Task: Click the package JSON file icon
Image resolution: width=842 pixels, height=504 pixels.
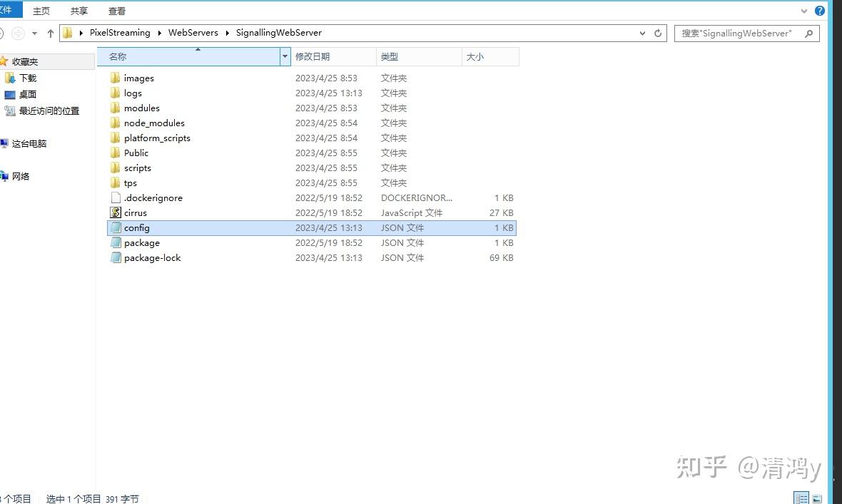Action: pos(116,243)
